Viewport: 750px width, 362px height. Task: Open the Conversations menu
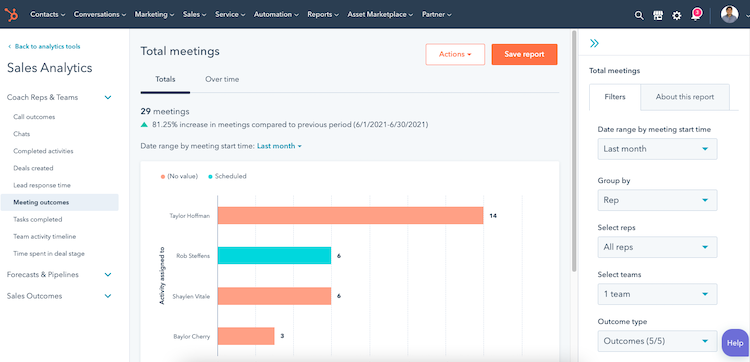tap(99, 14)
